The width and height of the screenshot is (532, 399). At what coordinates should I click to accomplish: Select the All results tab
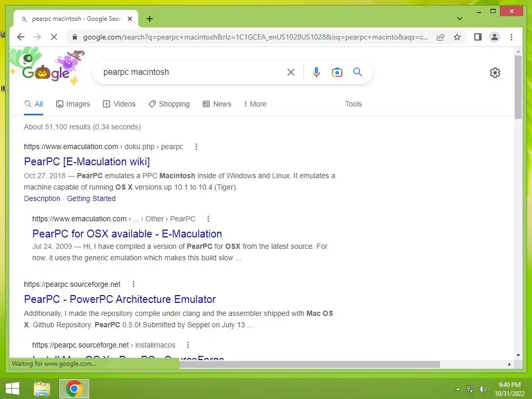34,104
